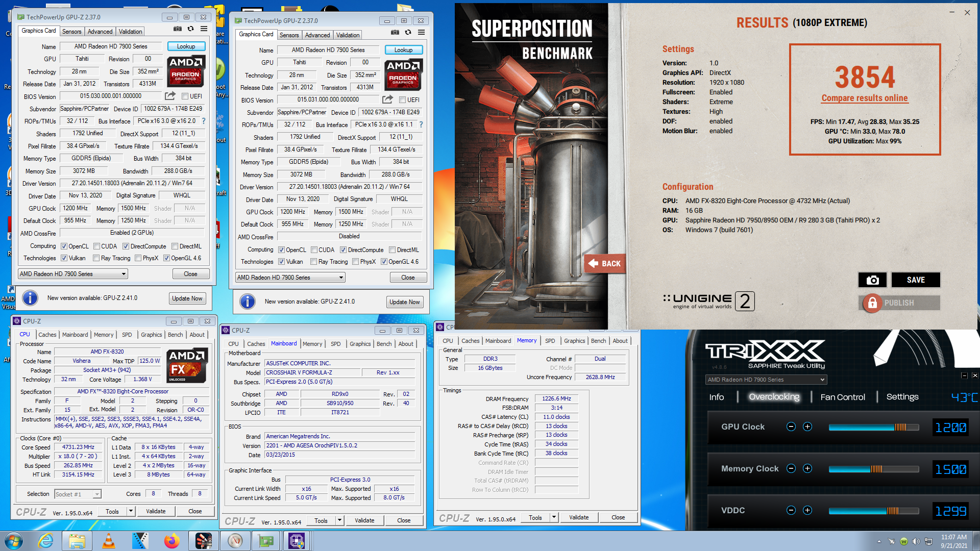Click the Memory Clock slider in TRIXX
This screenshot has height=551, width=980.
(x=873, y=469)
